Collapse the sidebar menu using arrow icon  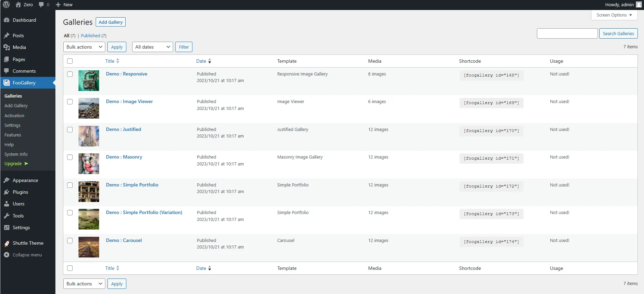click(x=7, y=255)
